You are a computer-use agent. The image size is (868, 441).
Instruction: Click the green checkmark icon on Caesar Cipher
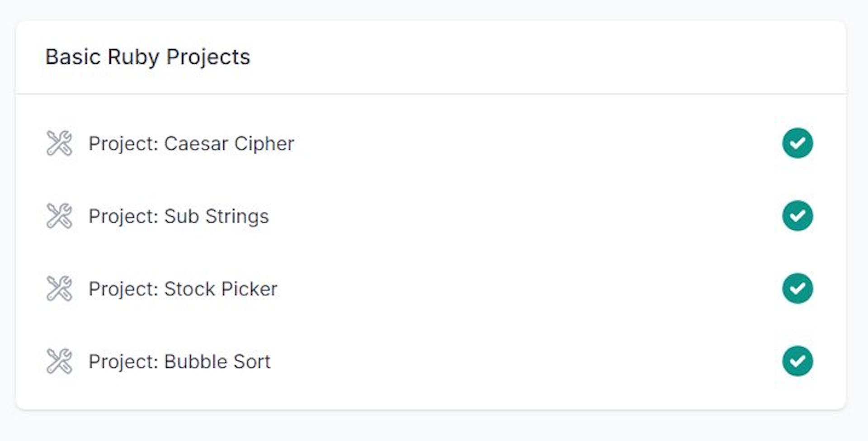797,143
